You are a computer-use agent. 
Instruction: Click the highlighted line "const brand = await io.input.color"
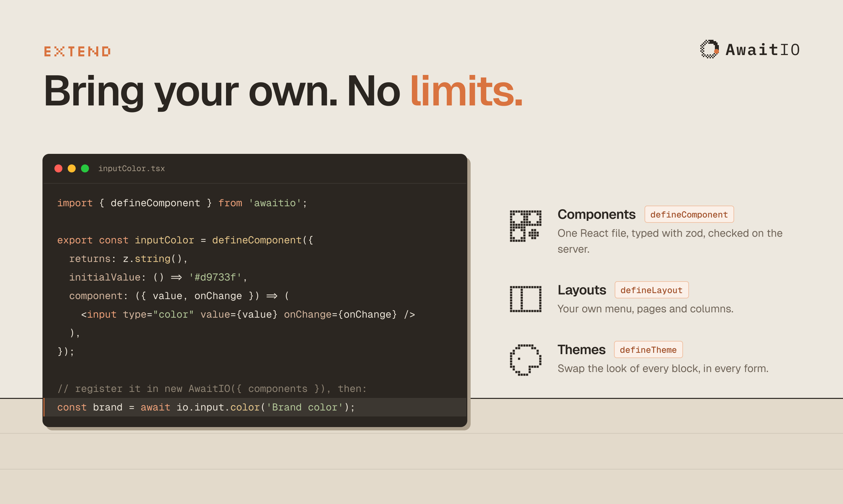(255, 407)
